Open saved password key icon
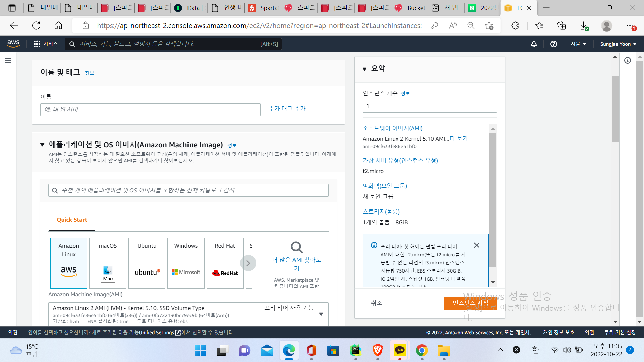Viewport: 644px width, 362px height. pyautogui.click(x=435, y=25)
